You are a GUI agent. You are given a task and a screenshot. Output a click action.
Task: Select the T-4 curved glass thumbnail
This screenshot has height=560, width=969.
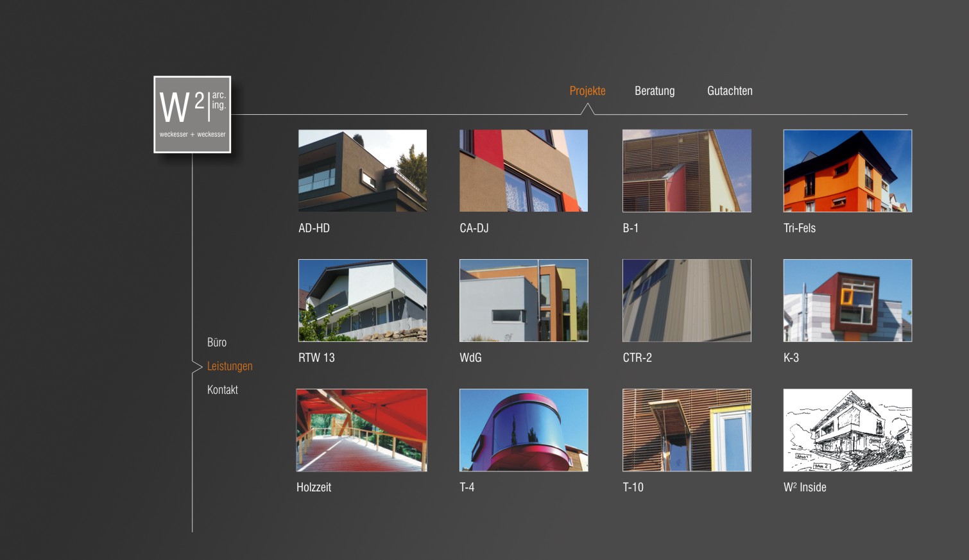click(x=524, y=430)
